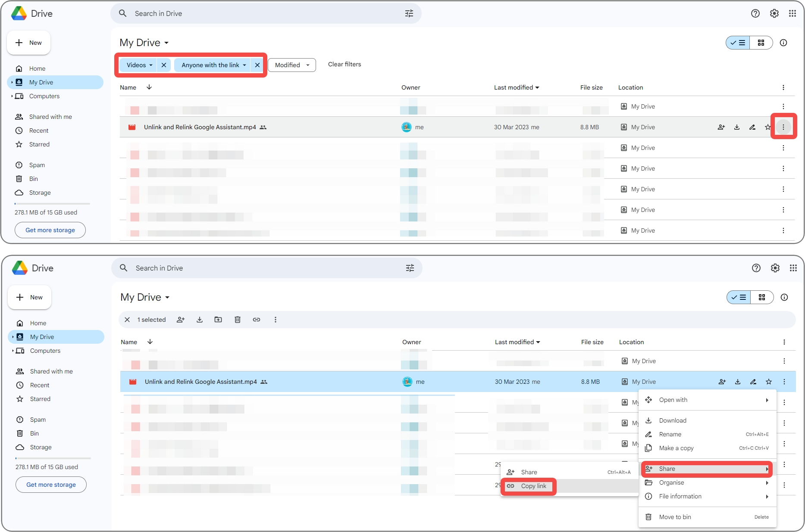805x532 pixels.
Task: View details info icon in upper Drive window
Action: pyautogui.click(x=783, y=43)
